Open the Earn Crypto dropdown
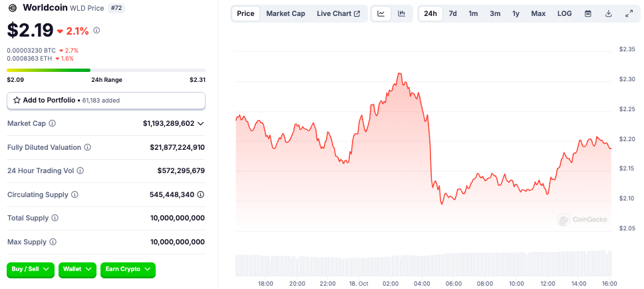Image resolution: width=644 pixels, height=289 pixels. click(128, 269)
